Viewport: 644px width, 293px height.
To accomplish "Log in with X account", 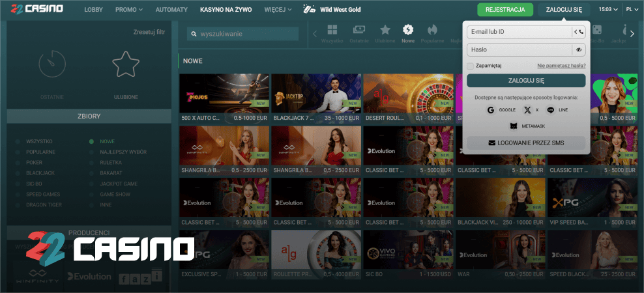I will (x=531, y=110).
